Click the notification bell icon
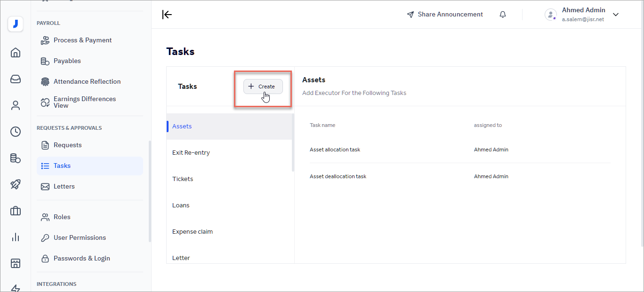 tap(503, 15)
